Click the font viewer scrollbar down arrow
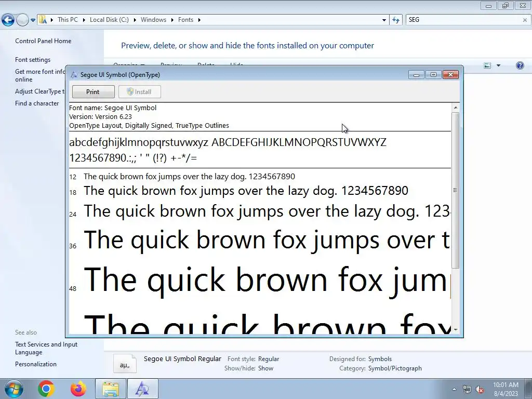 455,329
